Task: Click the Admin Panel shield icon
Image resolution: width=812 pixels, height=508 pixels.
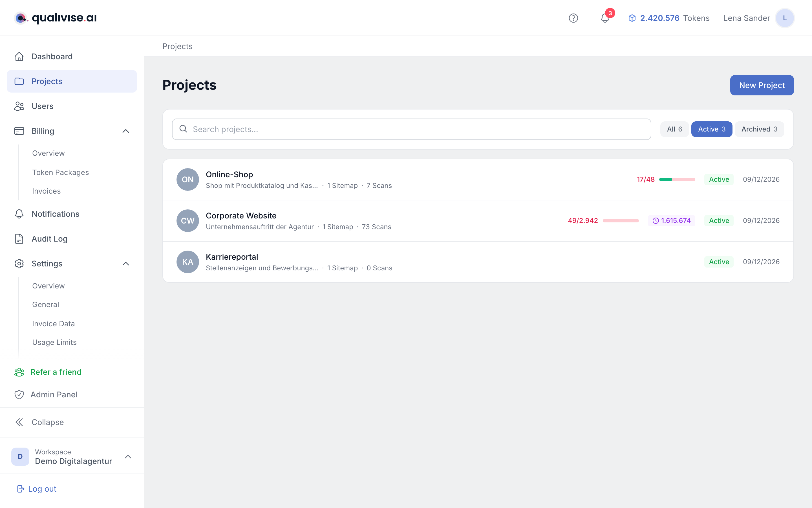Action: coord(19,395)
